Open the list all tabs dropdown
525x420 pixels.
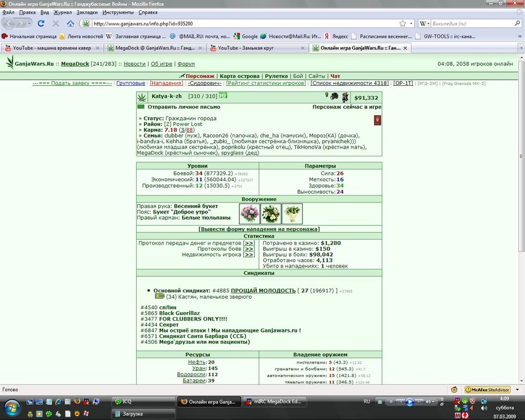tap(521, 48)
